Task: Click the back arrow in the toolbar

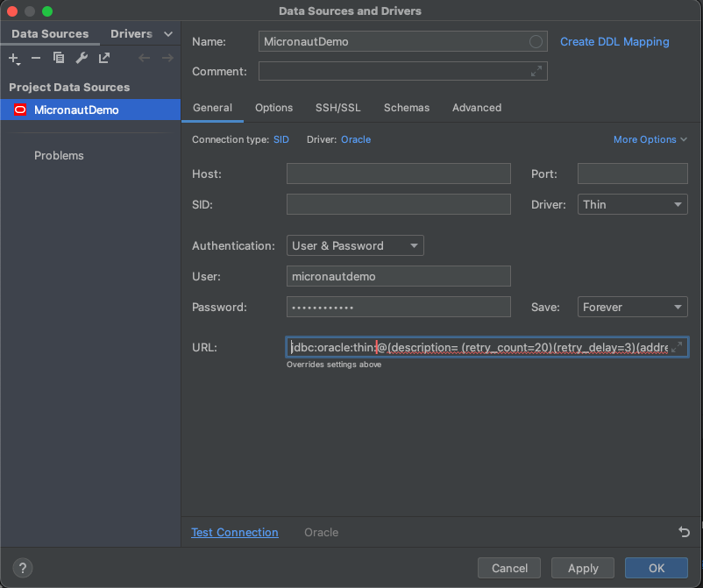Action: click(144, 58)
